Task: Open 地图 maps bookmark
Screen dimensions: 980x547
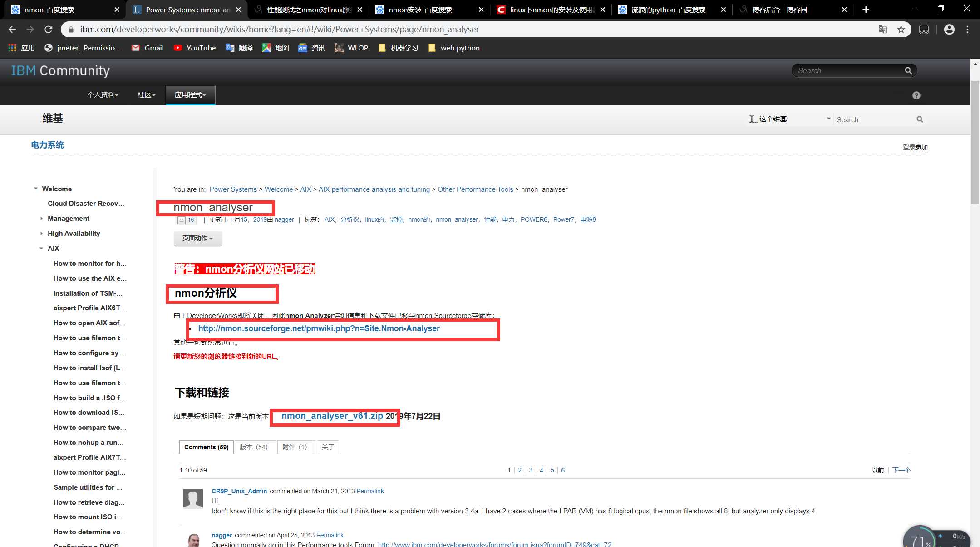Action: pyautogui.click(x=276, y=48)
